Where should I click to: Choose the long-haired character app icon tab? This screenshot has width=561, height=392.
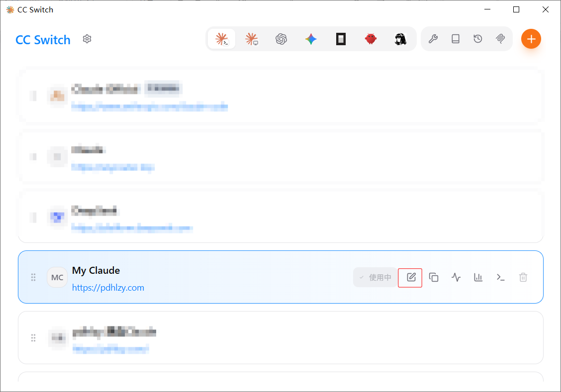(x=400, y=39)
